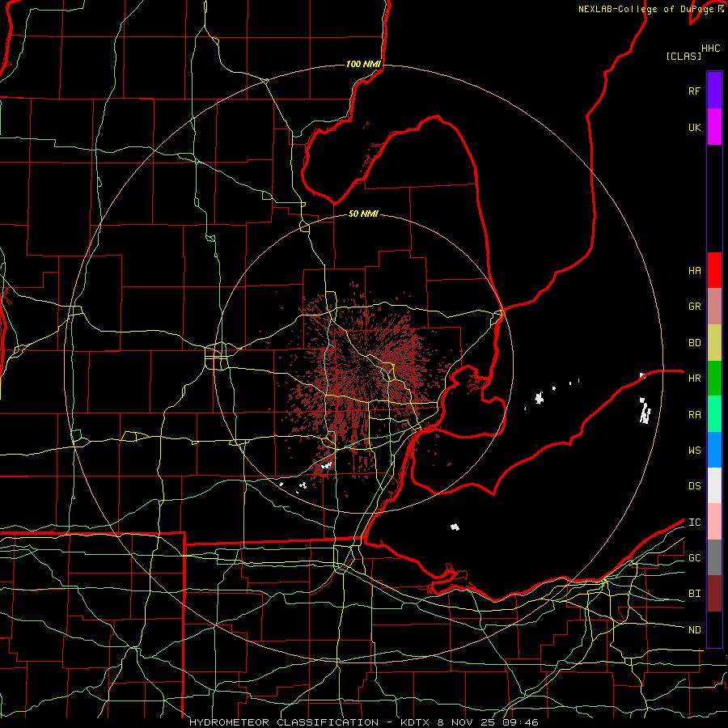Click the ND black legend swatch
This screenshot has height=728, width=728.
coord(714,629)
